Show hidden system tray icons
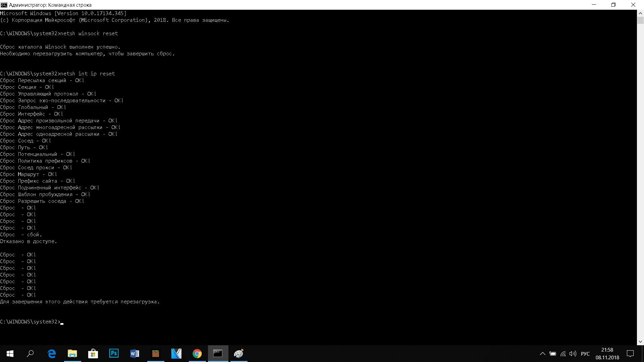 click(542, 354)
